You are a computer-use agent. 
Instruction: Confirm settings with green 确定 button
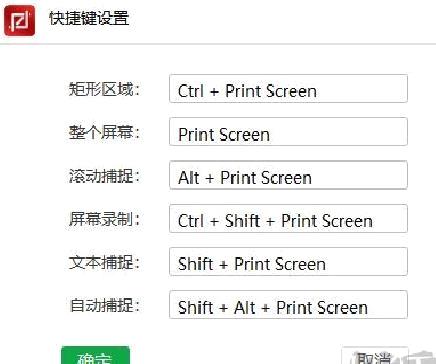point(95,355)
